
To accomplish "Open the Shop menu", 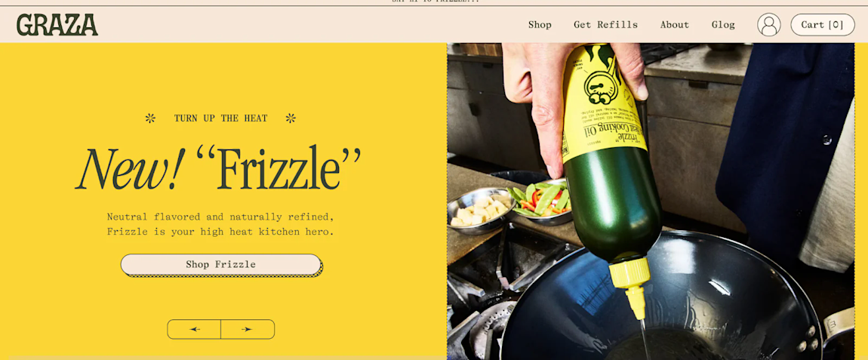I will point(540,25).
